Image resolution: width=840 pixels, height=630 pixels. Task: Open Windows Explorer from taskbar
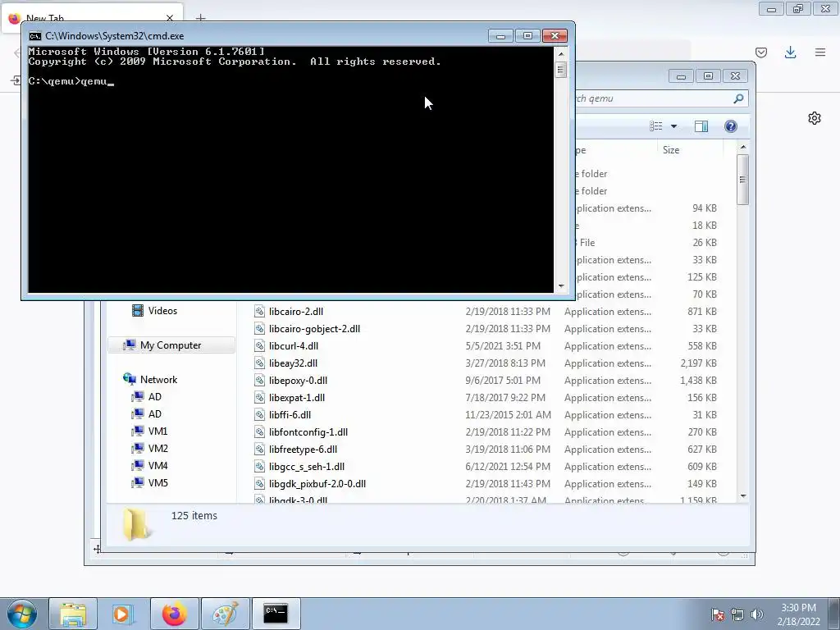(x=73, y=614)
